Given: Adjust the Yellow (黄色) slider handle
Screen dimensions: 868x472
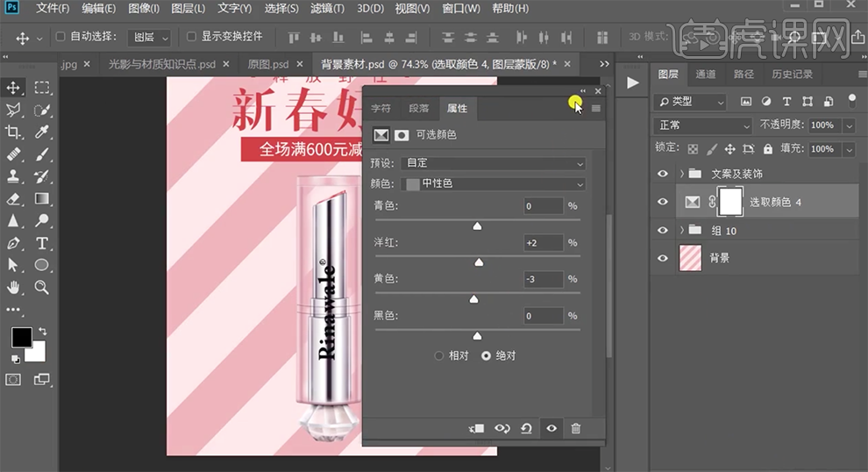Looking at the screenshot, I should pyautogui.click(x=473, y=300).
